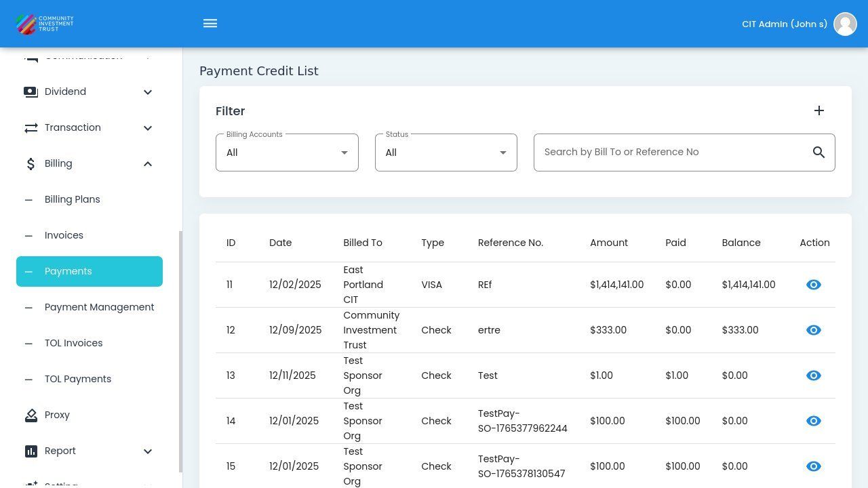View payment ID 14 via eye icon
Image resolution: width=868 pixels, height=488 pixels.
813,421
